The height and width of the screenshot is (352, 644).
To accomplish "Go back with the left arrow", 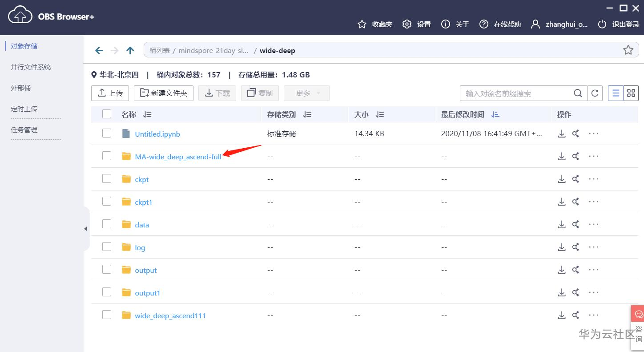I will pos(99,50).
